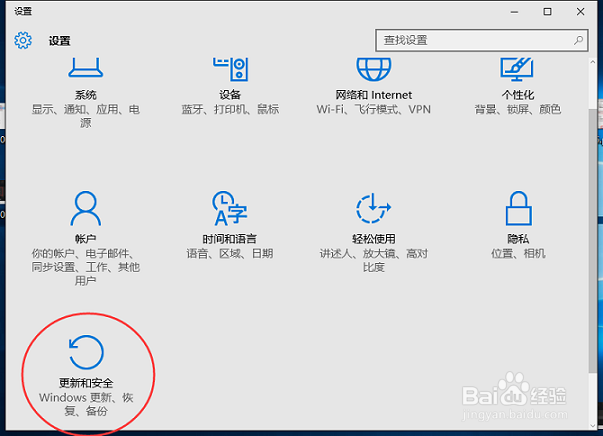The width and height of the screenshot is (603, 436).
Task: Click the description 讲述人、放大镜、高对比度
Action: [373, 260]
